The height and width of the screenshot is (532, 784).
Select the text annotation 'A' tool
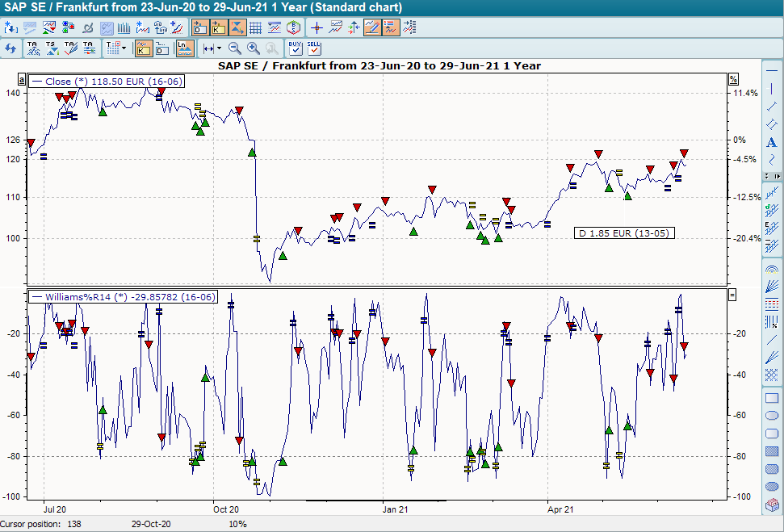click(771, 143)
